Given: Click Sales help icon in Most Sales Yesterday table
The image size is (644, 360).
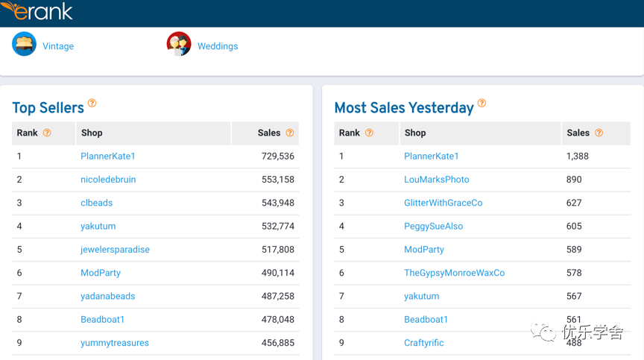Looking at the screenshot, I should tap(599, 133).
